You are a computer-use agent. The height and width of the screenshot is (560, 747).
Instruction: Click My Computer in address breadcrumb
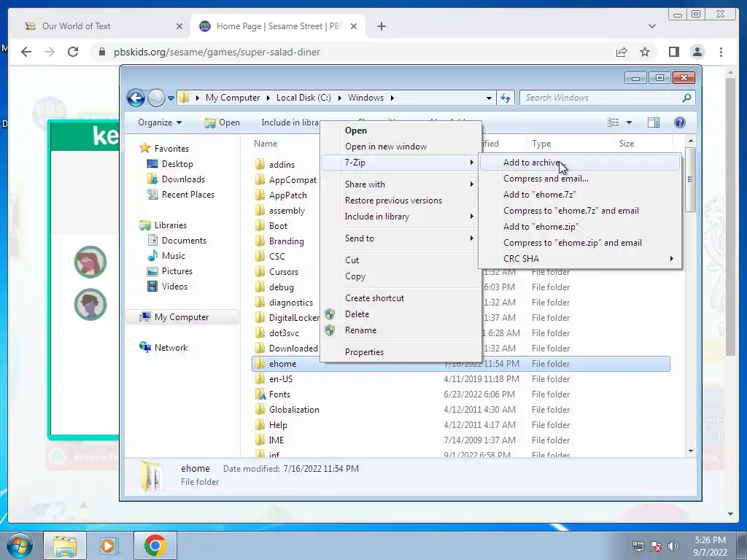233,98
